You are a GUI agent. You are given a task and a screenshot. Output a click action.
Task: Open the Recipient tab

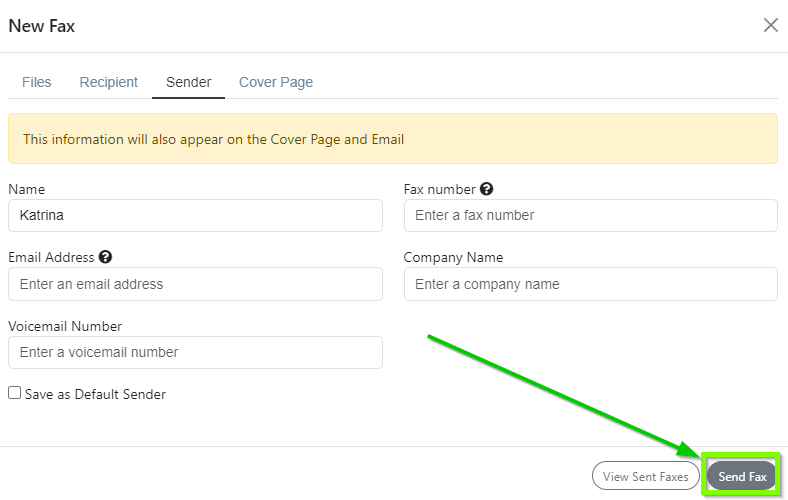click(x=109, y=82)
